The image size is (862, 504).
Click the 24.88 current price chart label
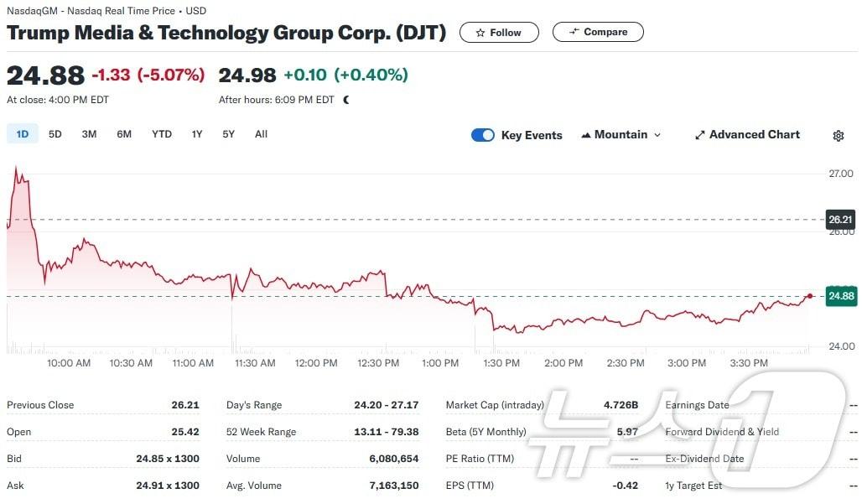[x=840, y=296]
